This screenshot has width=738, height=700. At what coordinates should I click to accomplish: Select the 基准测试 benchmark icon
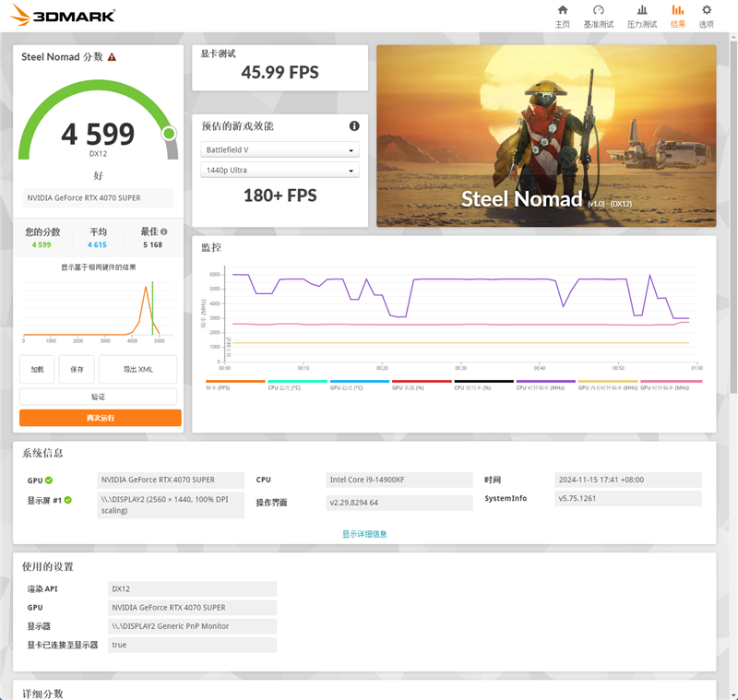600,15
